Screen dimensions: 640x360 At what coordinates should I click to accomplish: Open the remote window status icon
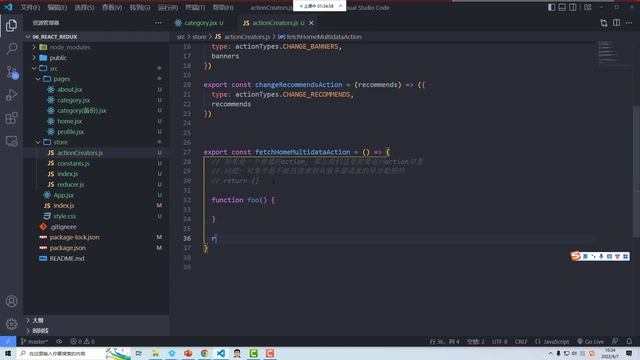point(8,341)
